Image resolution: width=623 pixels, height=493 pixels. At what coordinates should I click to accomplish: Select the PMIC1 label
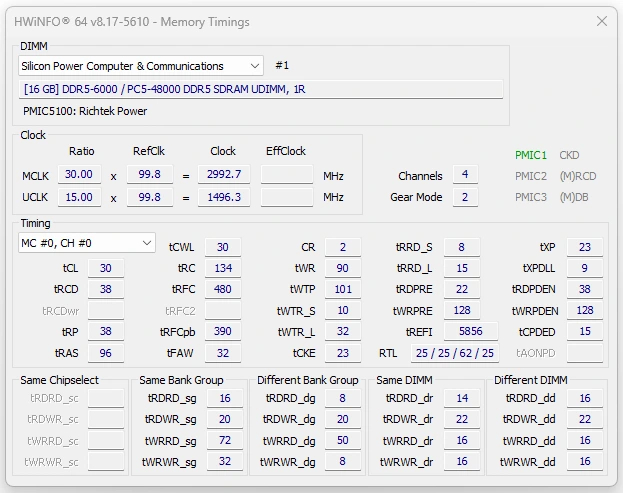(530, 155)
